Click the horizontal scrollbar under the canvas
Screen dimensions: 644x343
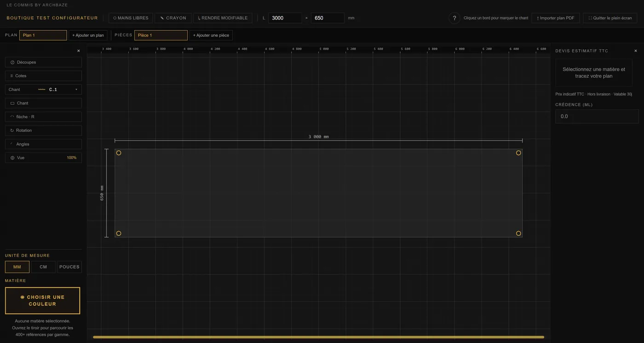point(318,337)
